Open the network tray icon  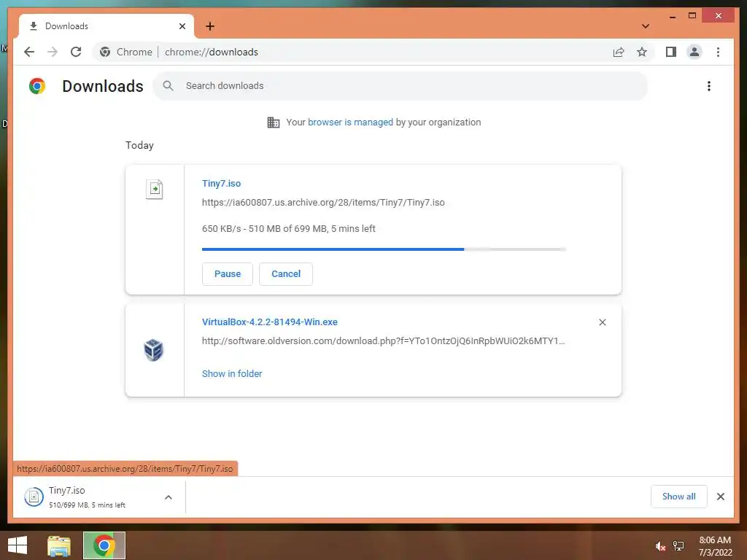pos(678,546)
